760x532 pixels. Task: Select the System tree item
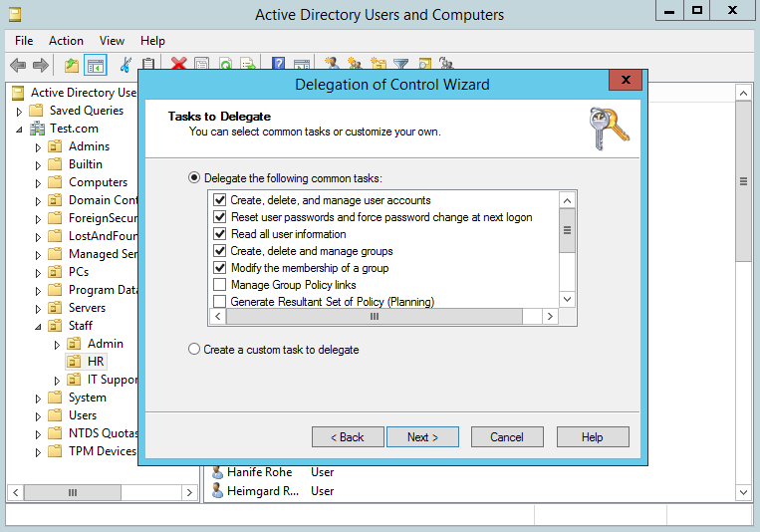tap(88, 398)
